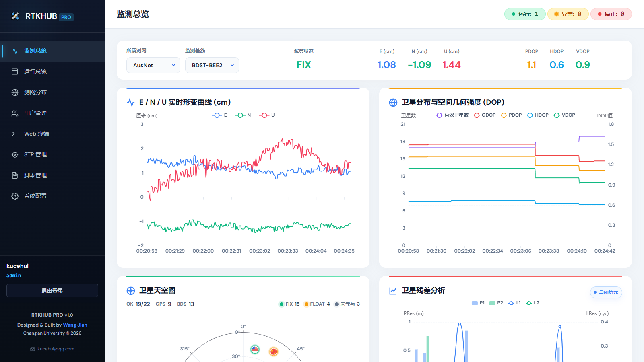644x362 pixels.
Task: Open the 所属测网 AusNet dropdown
Action: point(153,65)
